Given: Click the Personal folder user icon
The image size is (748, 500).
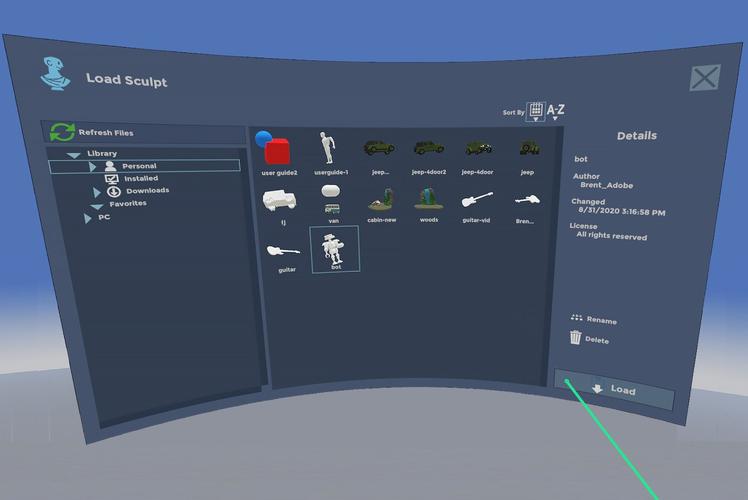Looking at the screenshot, I should 111,166.
